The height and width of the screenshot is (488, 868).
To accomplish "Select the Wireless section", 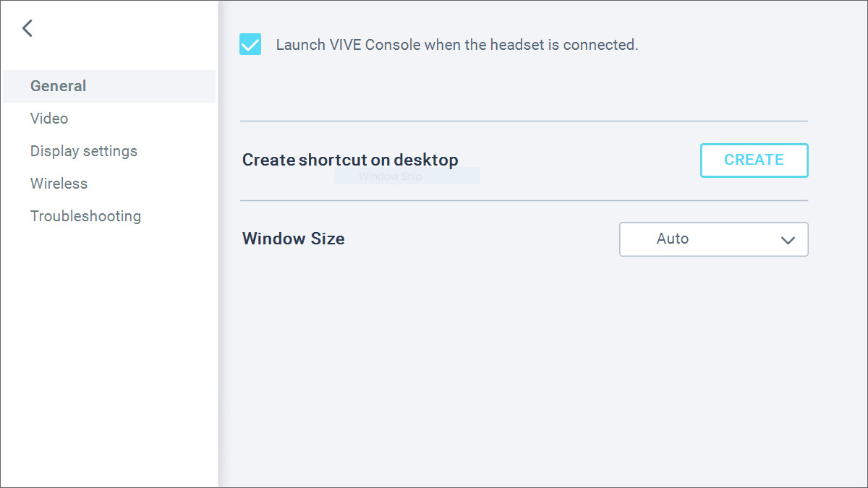I will point(59,183).
